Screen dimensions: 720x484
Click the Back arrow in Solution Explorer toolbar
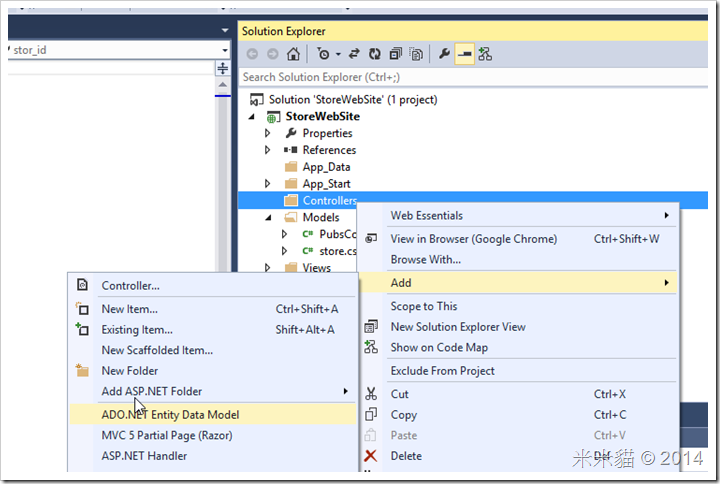pyautogui.click(x=252, y=54)
